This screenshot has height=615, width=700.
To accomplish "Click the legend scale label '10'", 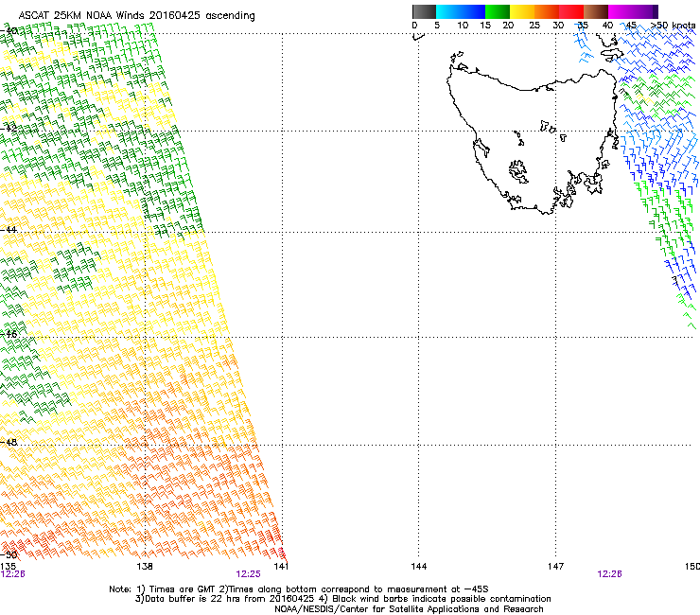I will [463, 26].
